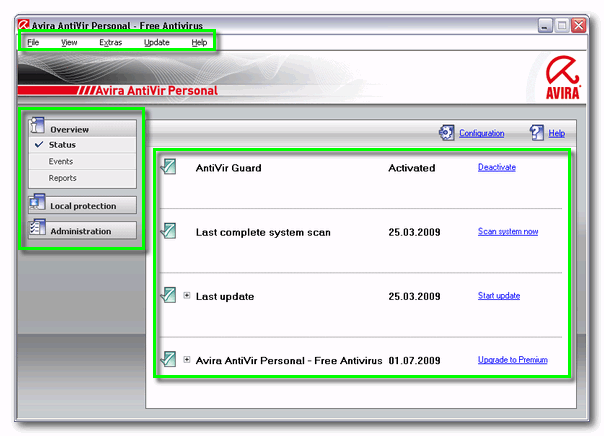The image size is (604, 436).
Task: Expand Avira AntiVir Personal license details
Action: [187, 360]
